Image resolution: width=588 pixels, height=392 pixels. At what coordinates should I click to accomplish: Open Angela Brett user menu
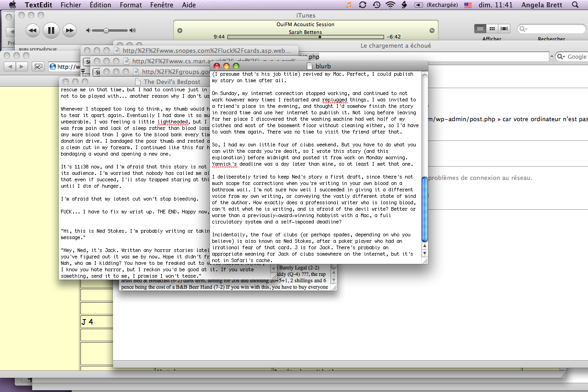pos(541,5)
